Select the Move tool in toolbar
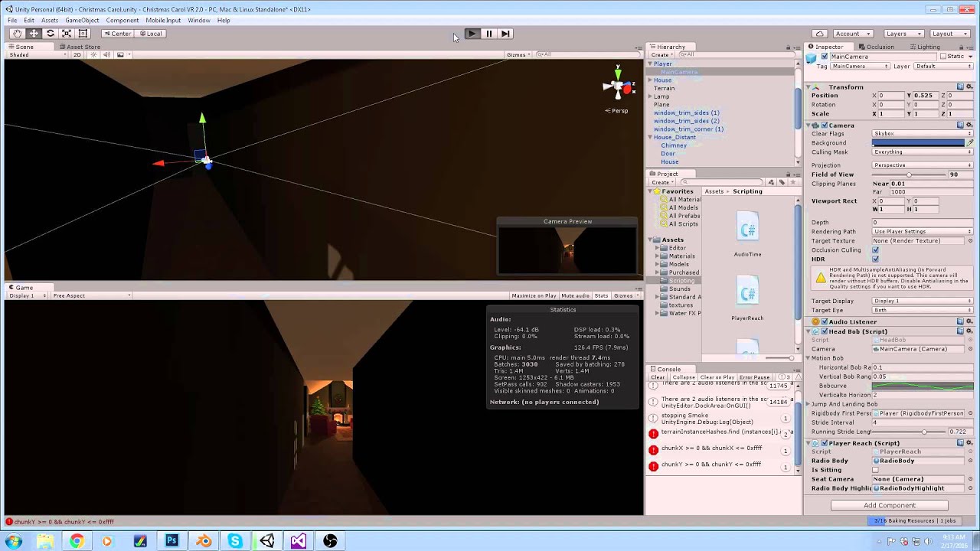This screenshot has height=551, width=980. pos(34,34)
